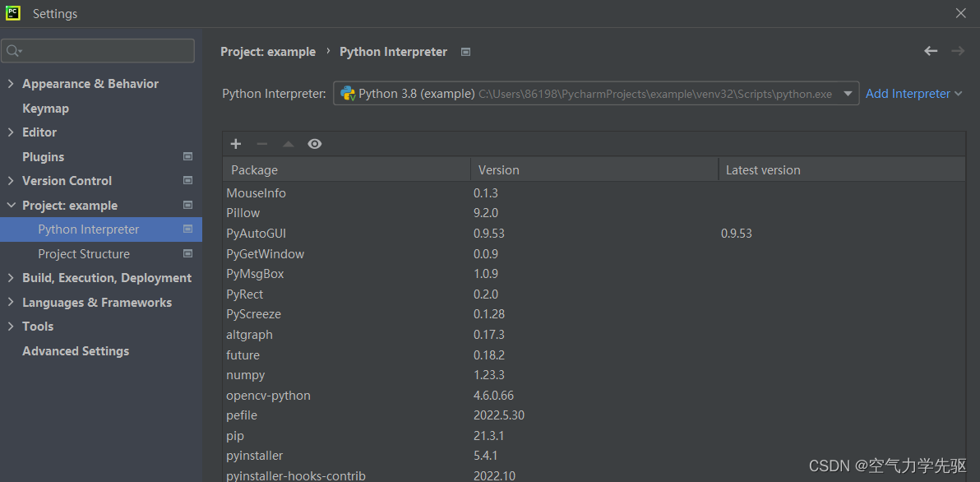Select the Project Structure item

84,254
